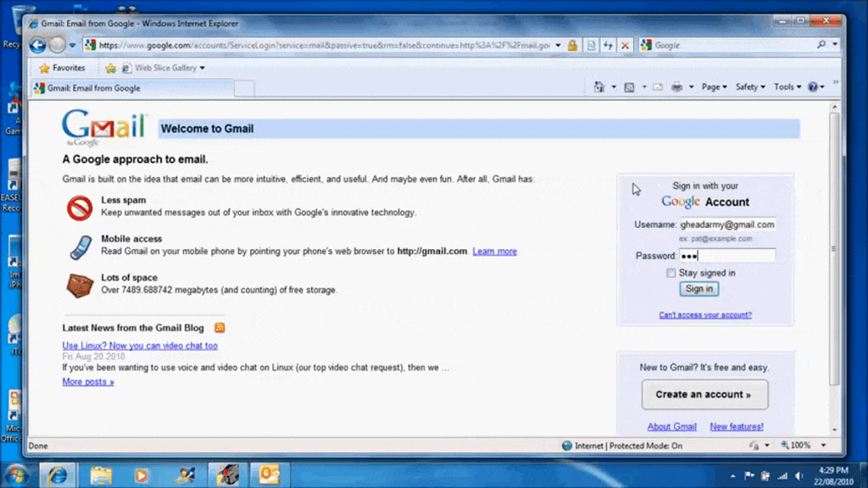This screenshot has width=868, height=488.
Task: Open Windows Media Player from taskbar
Action: click(x=142, y=475)
